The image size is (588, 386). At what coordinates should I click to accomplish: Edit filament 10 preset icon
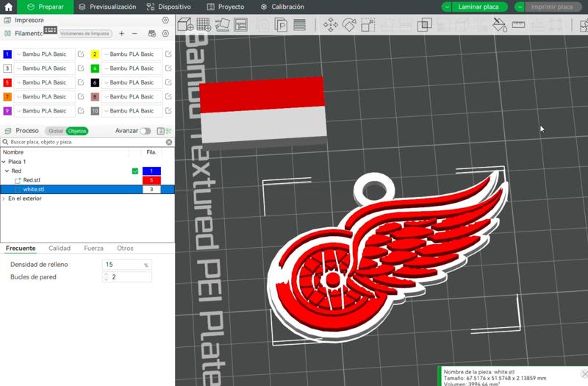click(x=168, y=111)
